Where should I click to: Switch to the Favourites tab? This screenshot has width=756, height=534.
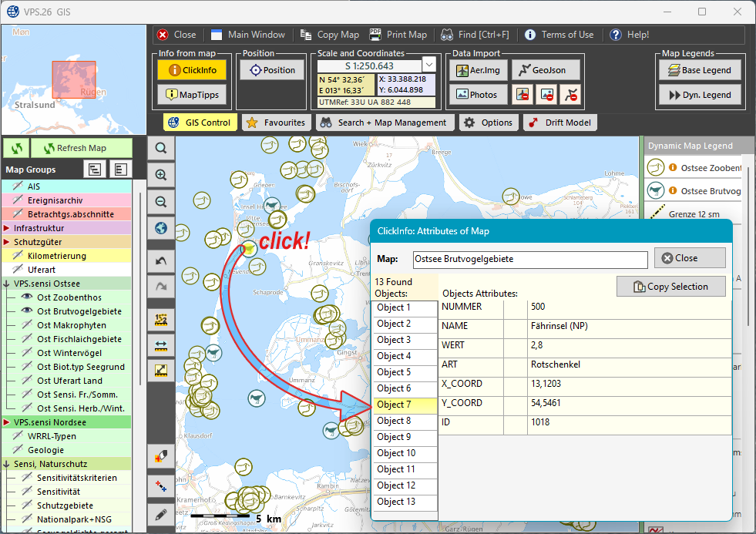[277, 123]
